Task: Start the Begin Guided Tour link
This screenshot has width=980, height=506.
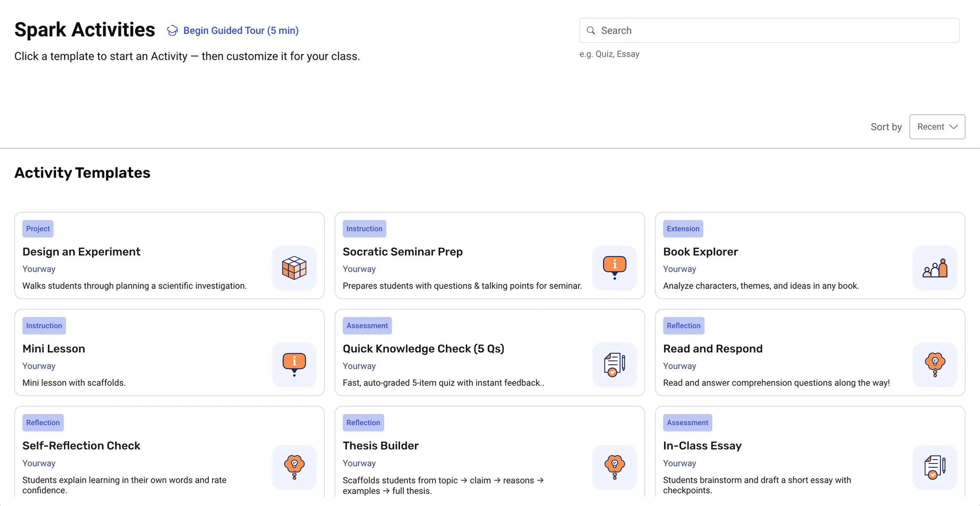Action: (x=241, y=31)
